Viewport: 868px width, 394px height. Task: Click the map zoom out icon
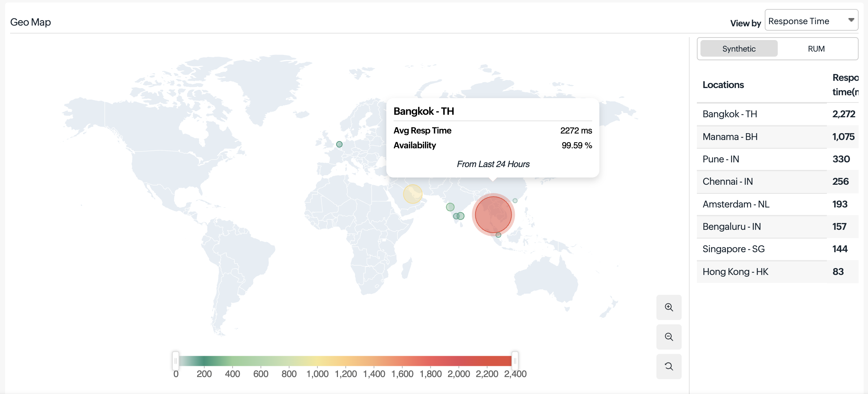pos(669,337)
